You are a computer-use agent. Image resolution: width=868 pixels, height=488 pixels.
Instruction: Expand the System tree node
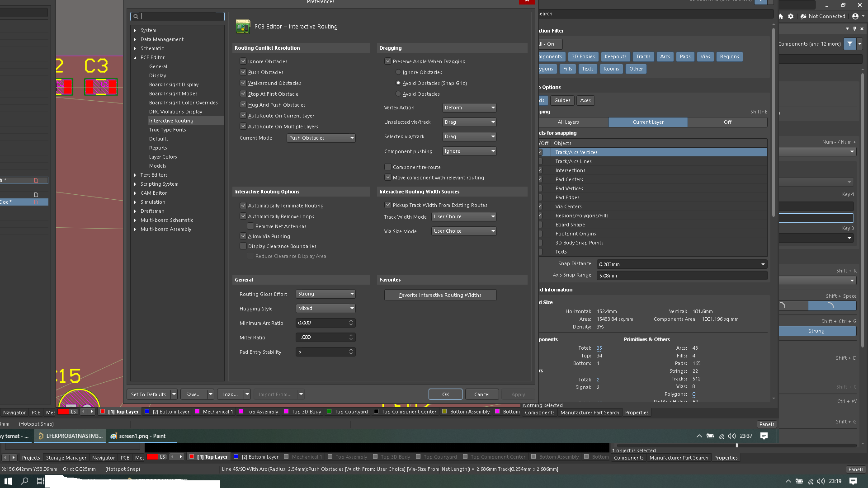click(x=135, y=30)
